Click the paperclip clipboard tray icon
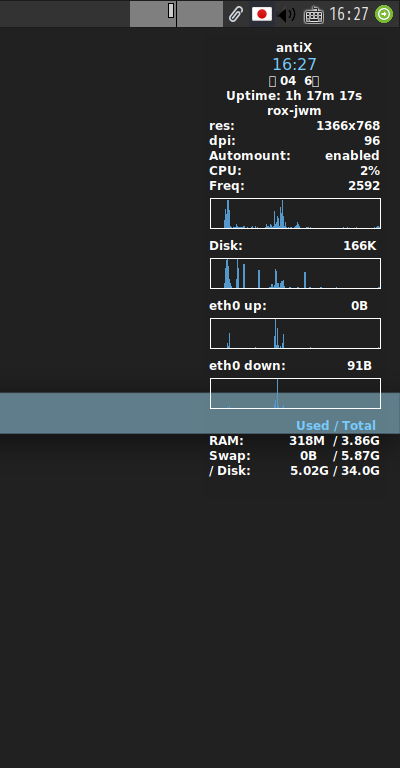This screenshot has height=768, width=400. (x=235, y=14)
